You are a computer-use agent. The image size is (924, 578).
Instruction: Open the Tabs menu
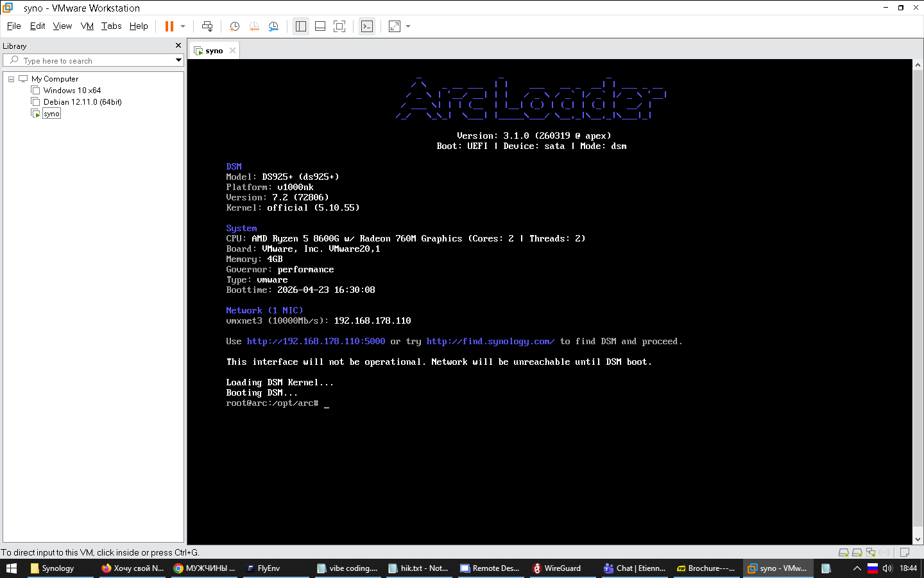111,26
